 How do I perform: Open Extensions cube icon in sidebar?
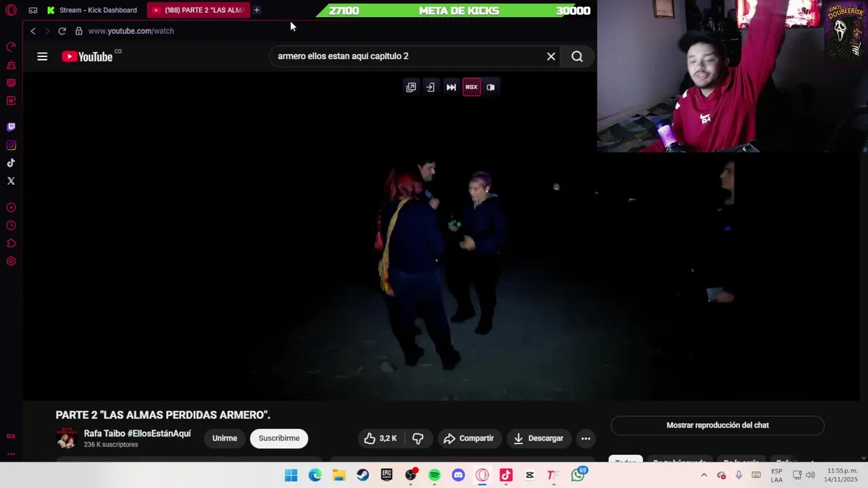tap(11, 243)
